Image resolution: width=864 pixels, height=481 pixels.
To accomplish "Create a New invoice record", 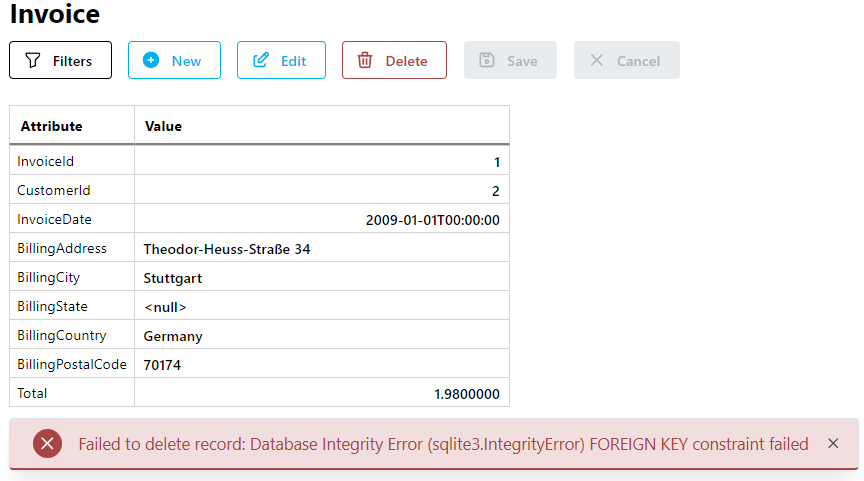I will coord(174,60).
